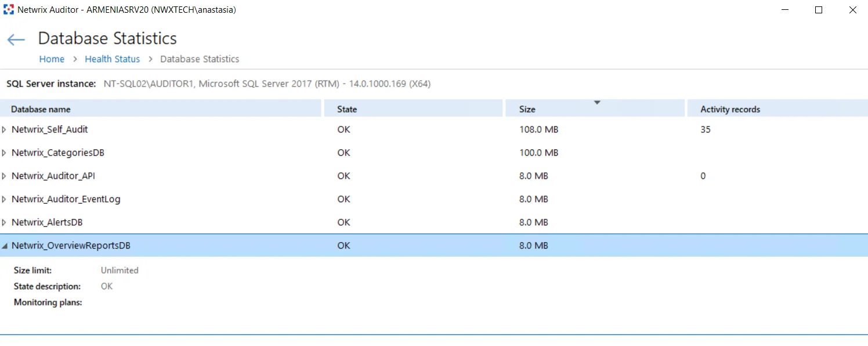Click the Database Statistics page title
The height and width of the screenshot is (346, 868).
[x=107, y=38]
